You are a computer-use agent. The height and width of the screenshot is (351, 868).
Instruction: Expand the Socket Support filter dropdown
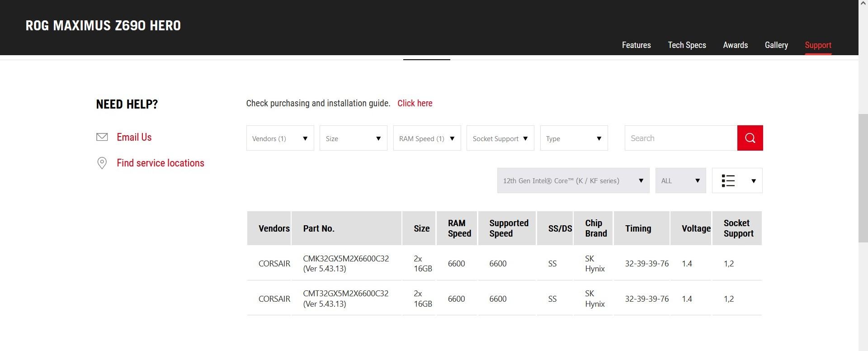(500, 138)
